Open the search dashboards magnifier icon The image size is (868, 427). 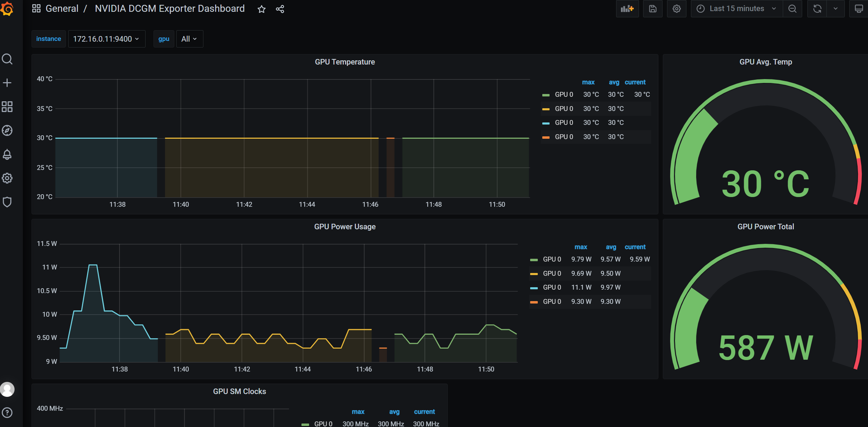coord(7,59)
